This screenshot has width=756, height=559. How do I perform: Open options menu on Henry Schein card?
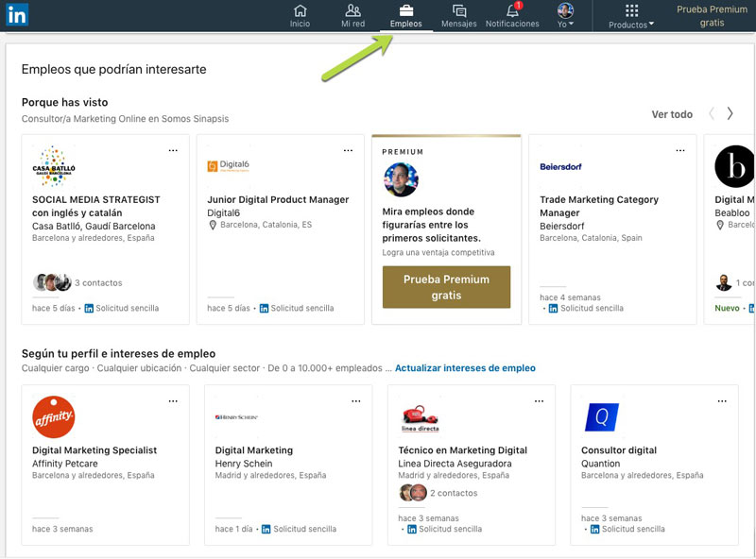click(356, 401)
